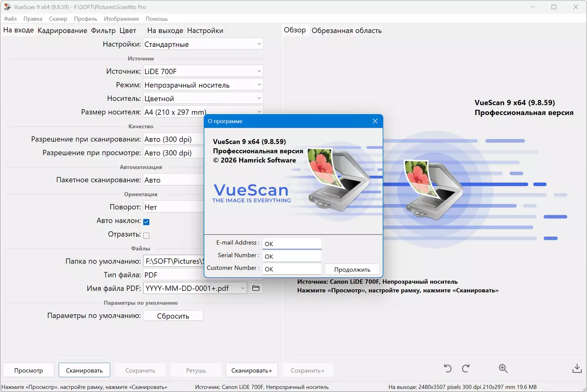
Task: Click the scanner picture in the About dialog
Action: 339,179
